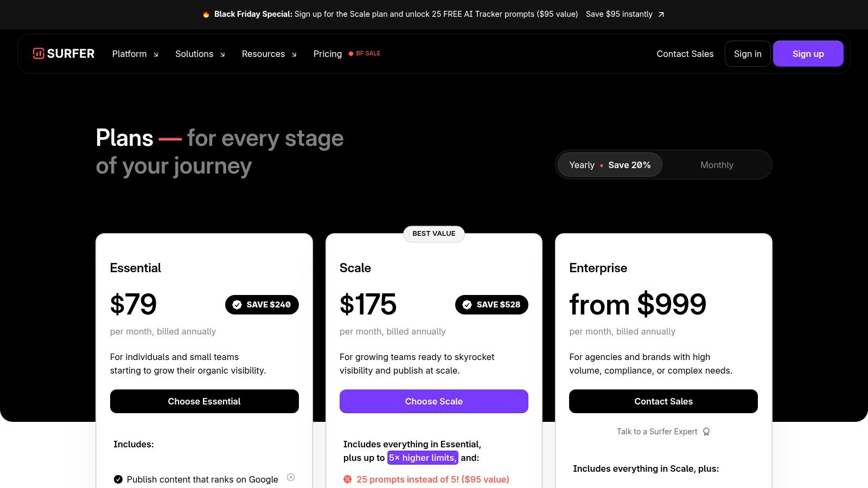Select Yearly billing with Save 20%
868x488 pixels.
609,165
